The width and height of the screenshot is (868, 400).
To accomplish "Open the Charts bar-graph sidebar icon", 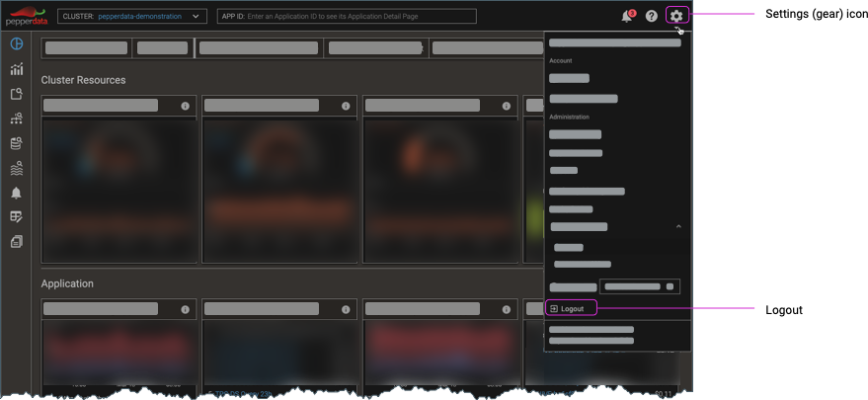I will pyautogui.click(x=17, y=69).
